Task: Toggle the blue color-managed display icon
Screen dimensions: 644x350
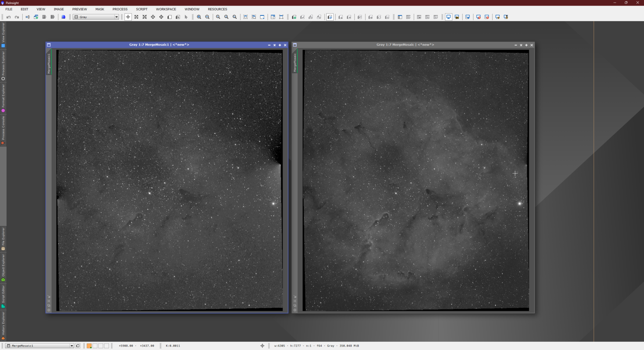Action: (x=63, y=17)
